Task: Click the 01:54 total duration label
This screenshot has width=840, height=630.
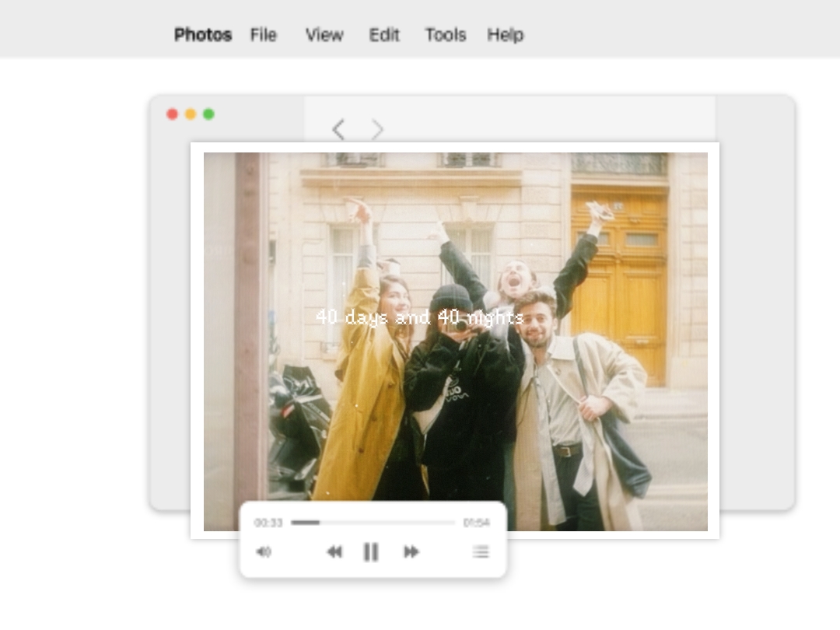Action: (476, 523)
